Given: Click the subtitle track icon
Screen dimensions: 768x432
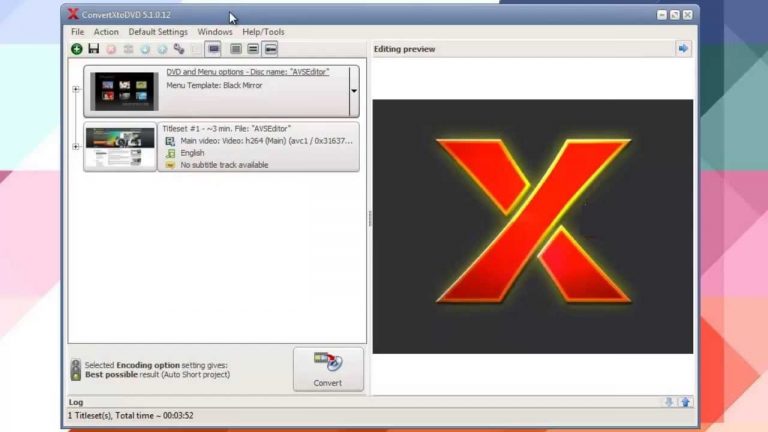Looking at the screenshot, I should click(x=170, y=166).
